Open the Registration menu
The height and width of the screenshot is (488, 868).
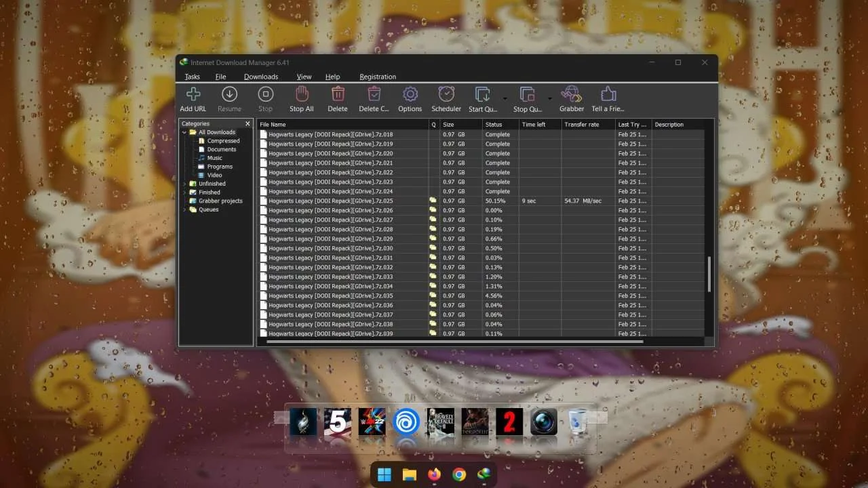pyautogui.click(x=378, y=77)
